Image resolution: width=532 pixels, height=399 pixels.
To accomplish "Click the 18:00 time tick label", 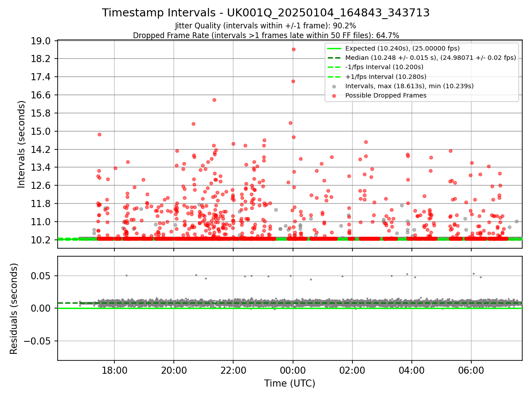I will coord(114,371).
